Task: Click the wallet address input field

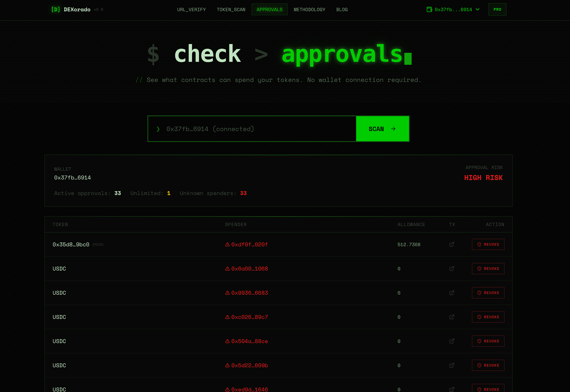Action: [x=252, y=129]
